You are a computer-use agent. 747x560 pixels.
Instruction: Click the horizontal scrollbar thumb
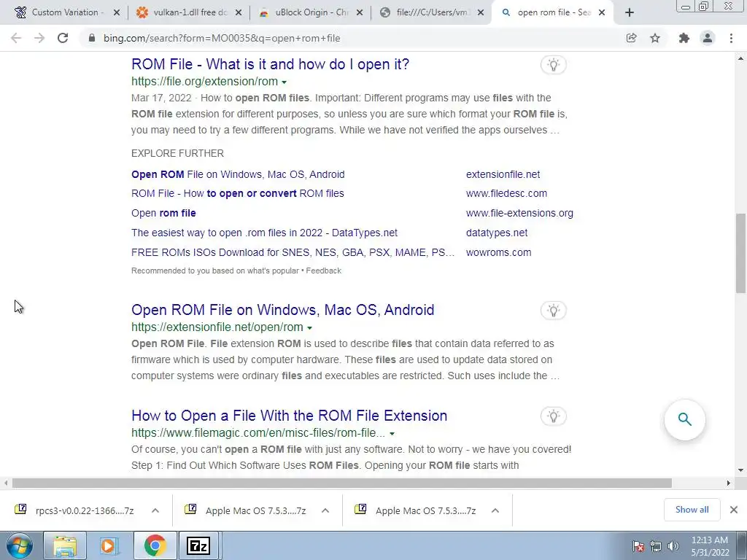[x=342, y=483]
